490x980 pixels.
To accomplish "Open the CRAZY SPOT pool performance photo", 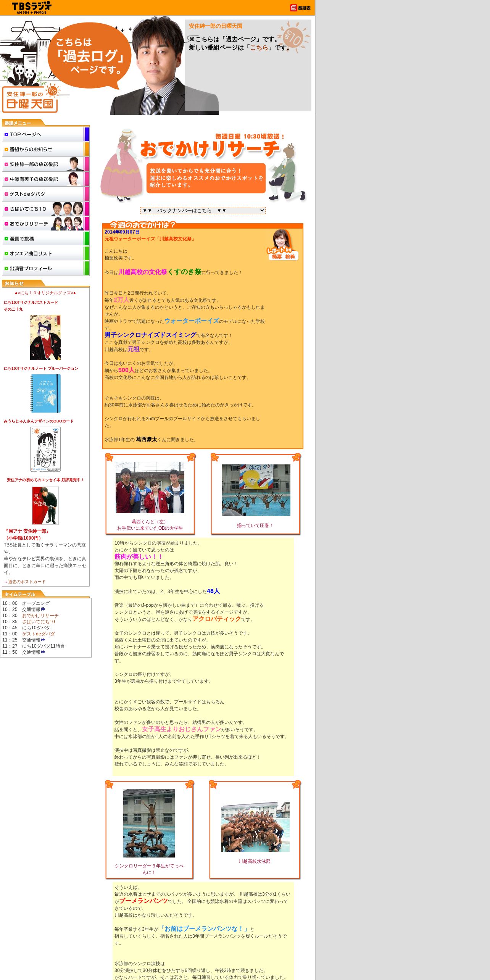I will point(256,490).
